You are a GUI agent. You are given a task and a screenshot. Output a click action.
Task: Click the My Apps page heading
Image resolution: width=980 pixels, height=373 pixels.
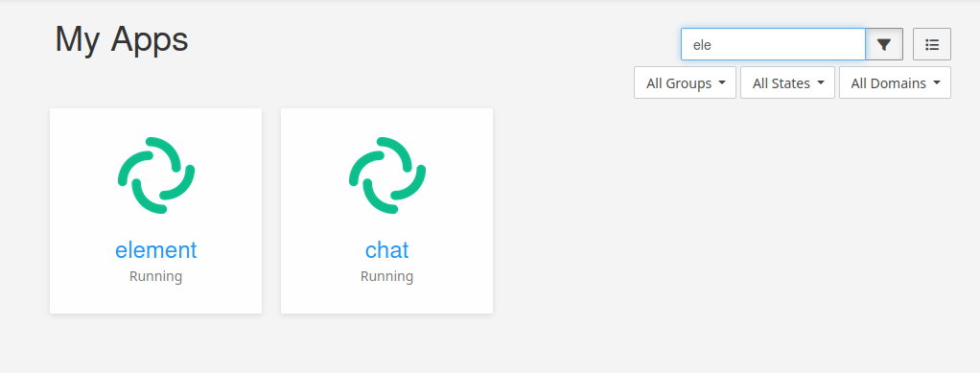coord(121,39)
